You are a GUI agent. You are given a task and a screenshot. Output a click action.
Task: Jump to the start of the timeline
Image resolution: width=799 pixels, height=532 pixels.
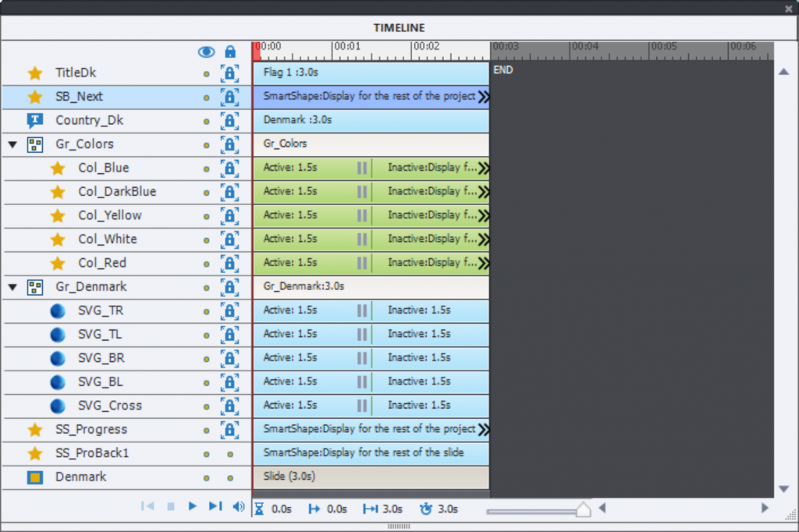pos(147,507)
